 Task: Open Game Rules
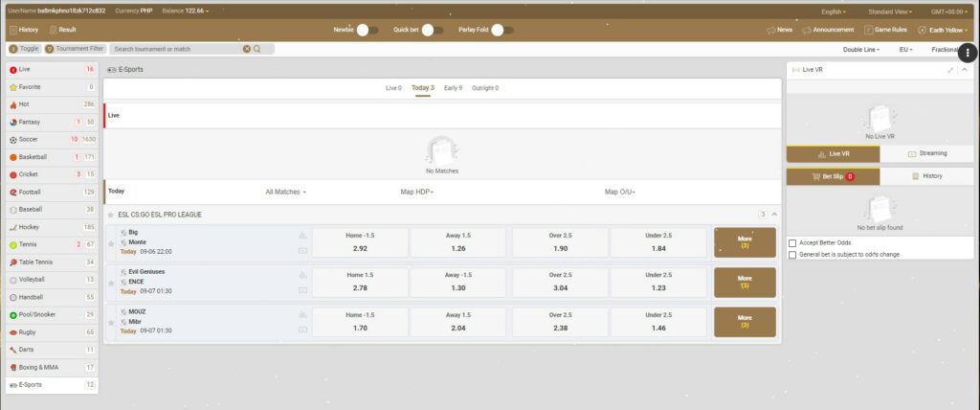[x=885, y=30]
